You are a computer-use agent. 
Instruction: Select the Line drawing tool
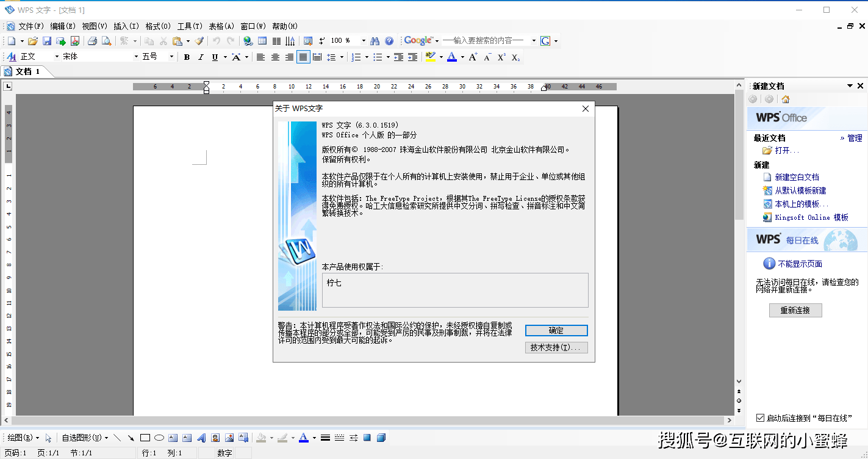click(x=117, y=438)
